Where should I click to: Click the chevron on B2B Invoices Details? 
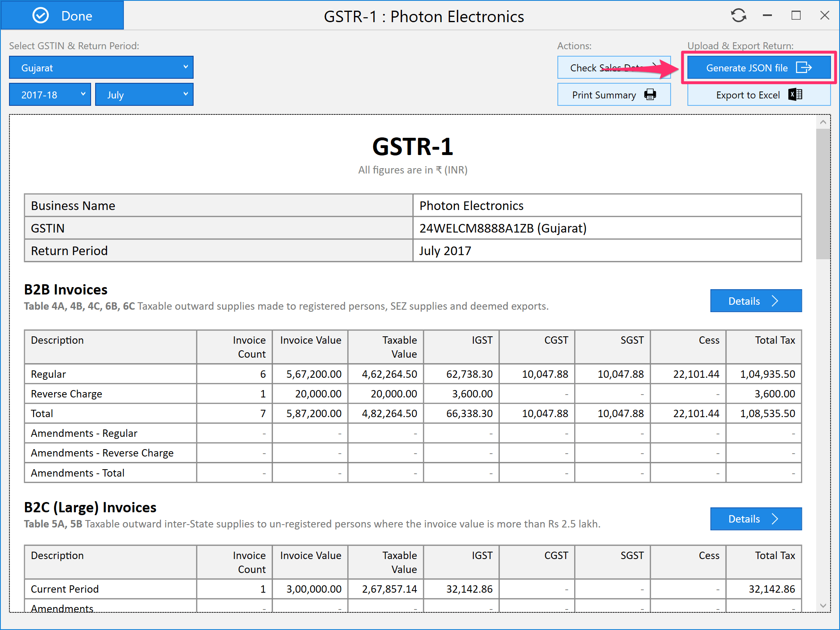point(775,301)
